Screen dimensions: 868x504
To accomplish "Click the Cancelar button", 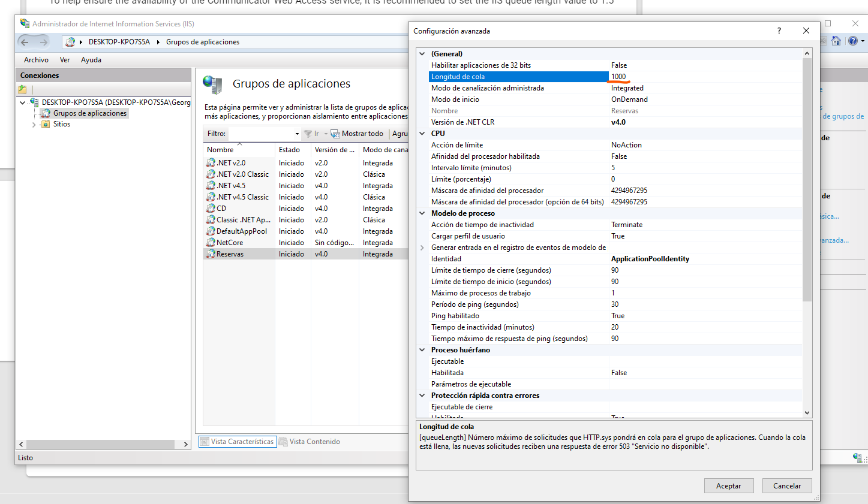I will pos(787,486).
